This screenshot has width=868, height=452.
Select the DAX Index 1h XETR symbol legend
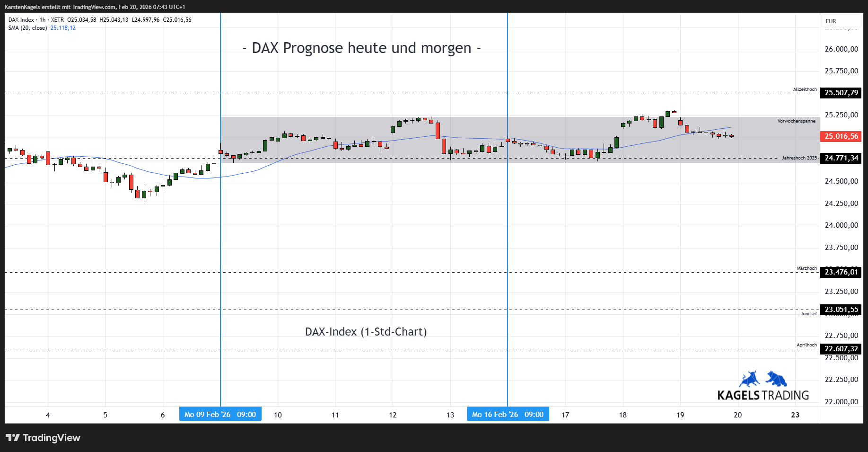pos(36,20)
